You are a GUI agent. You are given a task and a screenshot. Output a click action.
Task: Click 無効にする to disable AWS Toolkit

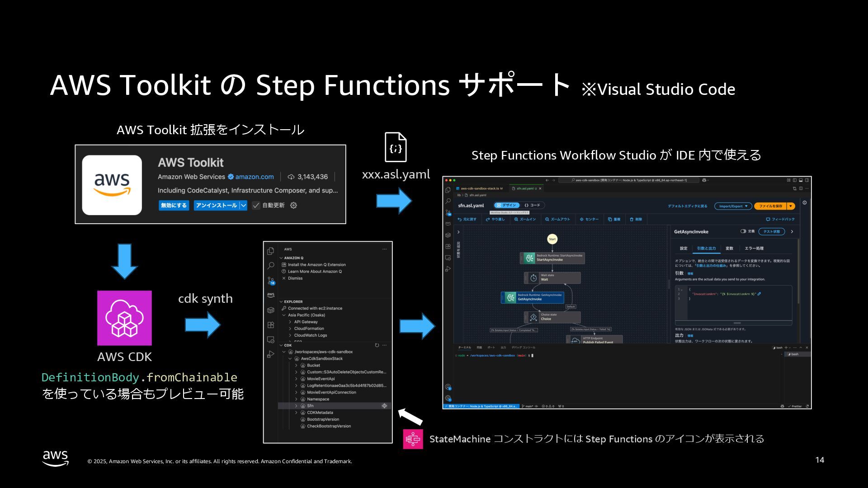[174, 205]
